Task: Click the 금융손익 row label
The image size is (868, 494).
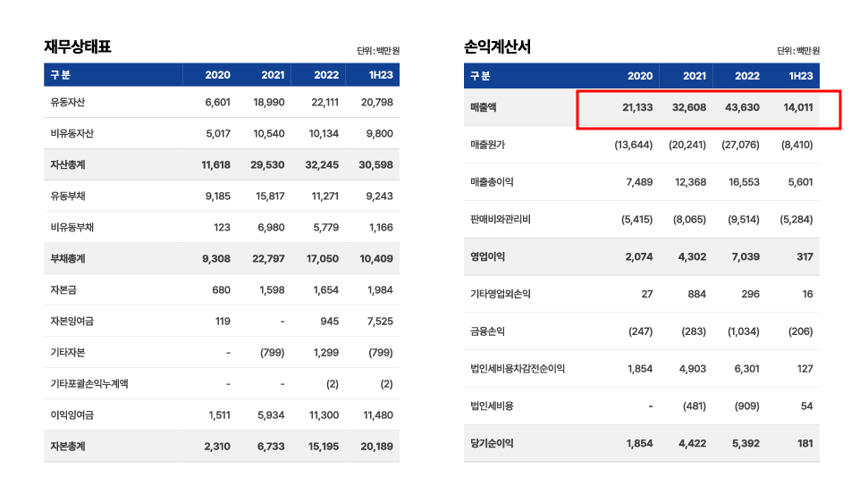Action: point(488,331)
